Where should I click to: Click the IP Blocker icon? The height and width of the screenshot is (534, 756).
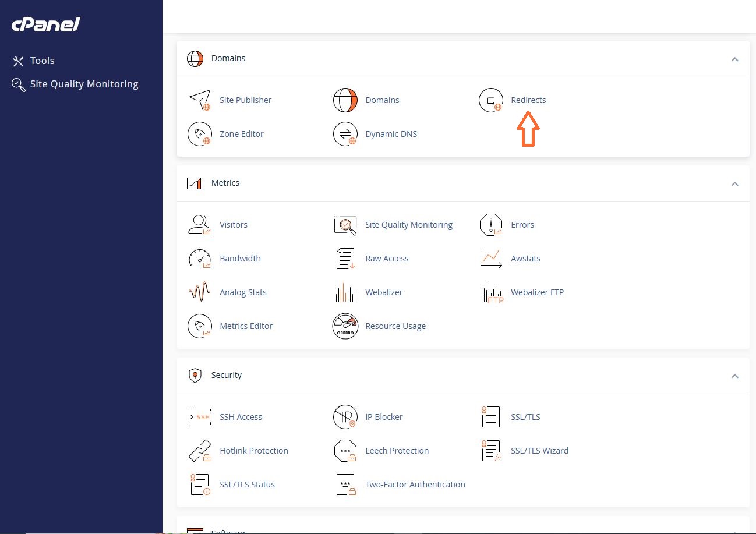pyautogui.click(x=345, y=417)
